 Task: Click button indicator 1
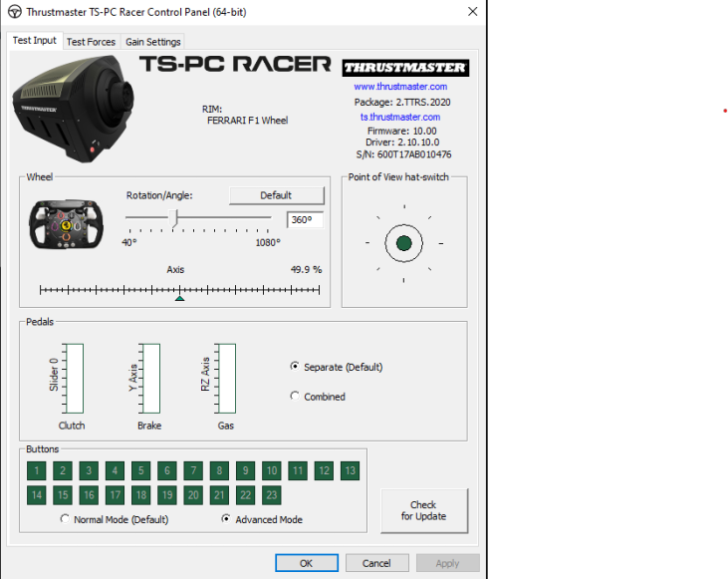click(x=36, y=470)
